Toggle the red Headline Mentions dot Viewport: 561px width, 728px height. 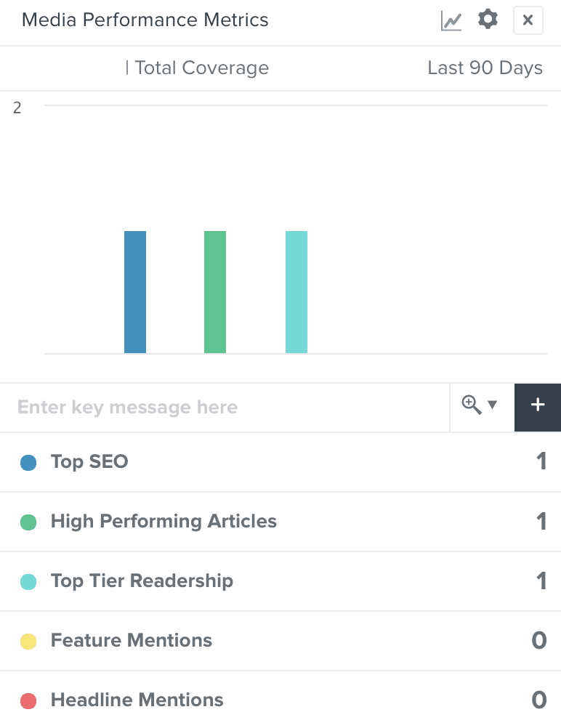click(28, 700)
